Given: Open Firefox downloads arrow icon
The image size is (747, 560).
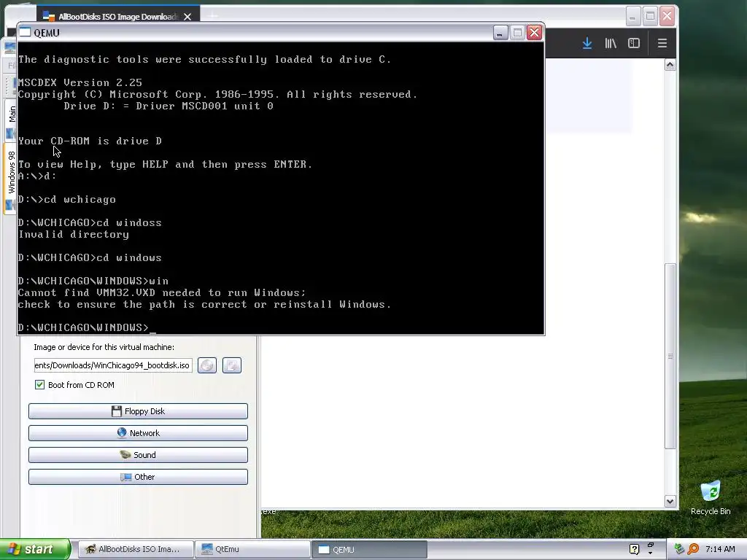Looking at the screenshot, I should click(587, 43).
